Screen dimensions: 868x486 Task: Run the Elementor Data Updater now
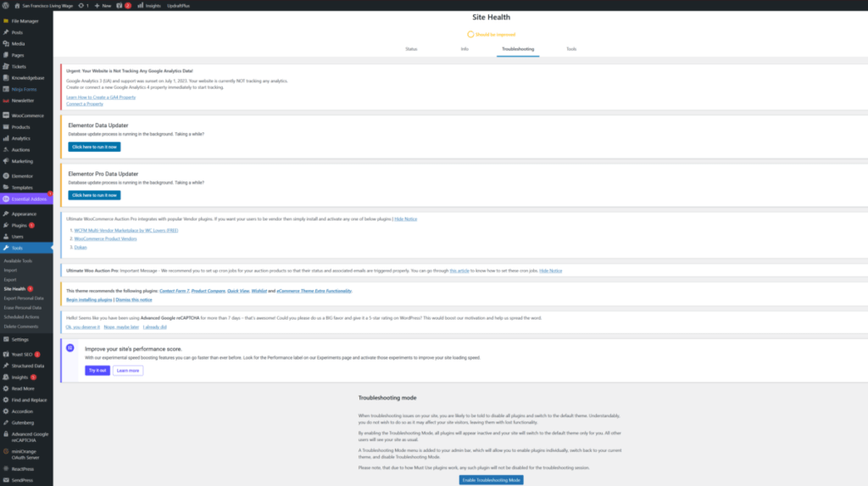(94, 147)
